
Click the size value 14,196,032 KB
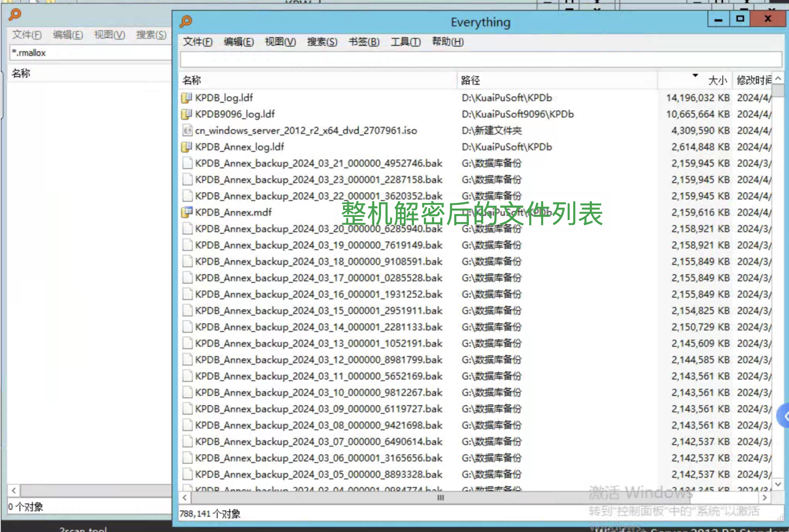[698, 98]
